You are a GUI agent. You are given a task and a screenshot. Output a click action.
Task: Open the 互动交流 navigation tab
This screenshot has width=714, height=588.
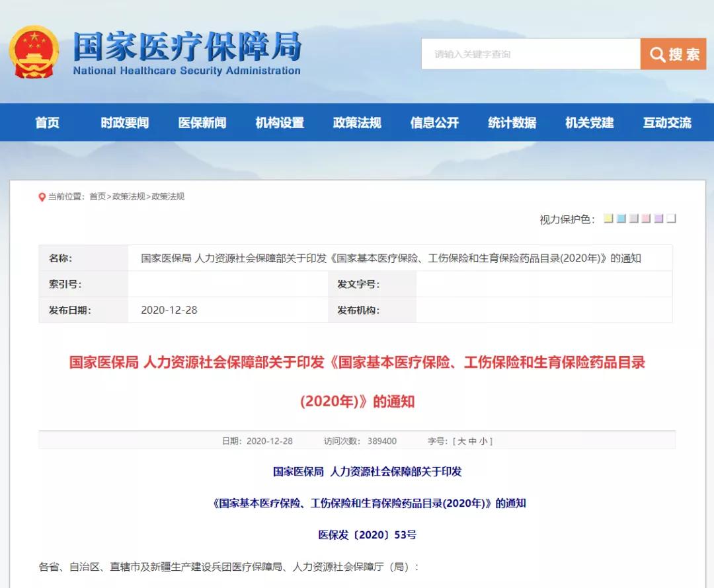[666, 122]
